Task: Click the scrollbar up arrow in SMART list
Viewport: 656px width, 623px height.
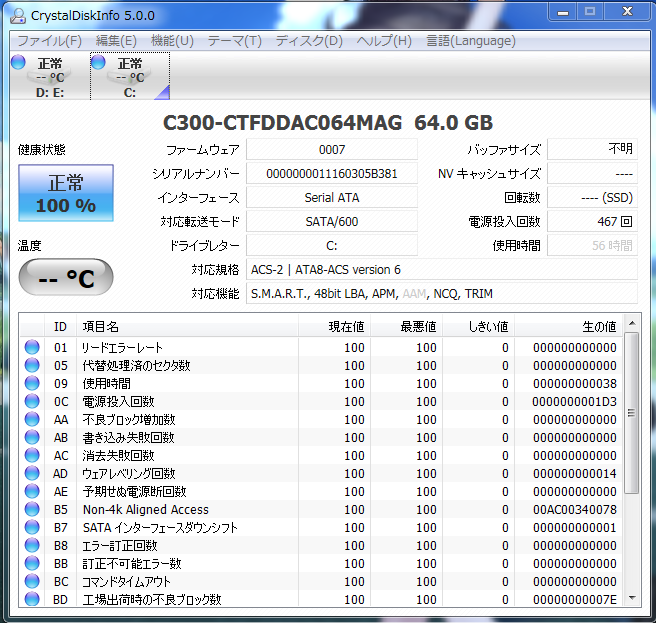Action: click(632, 323)
